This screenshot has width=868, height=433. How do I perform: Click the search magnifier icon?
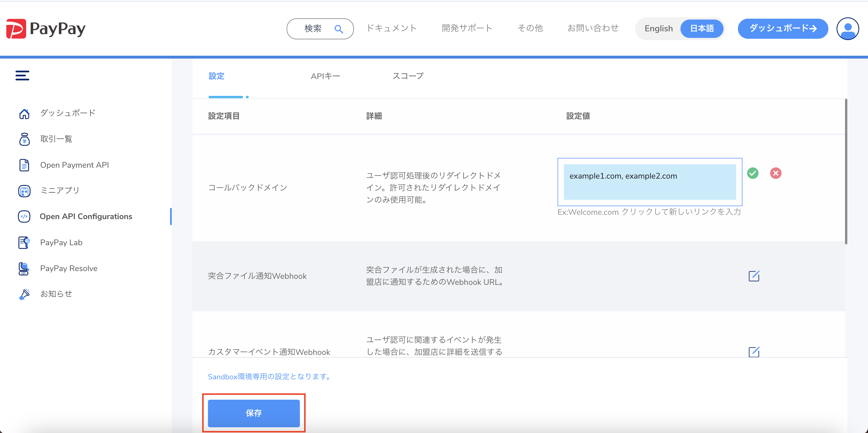(339, 29)
